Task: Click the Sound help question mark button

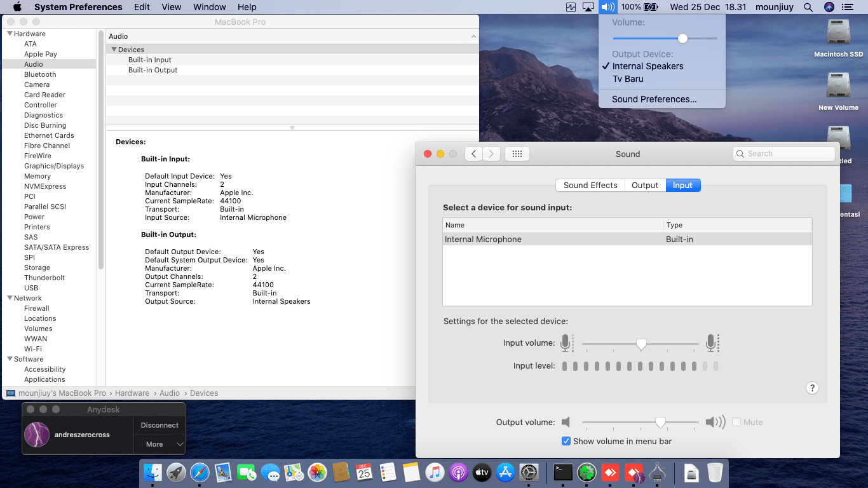Action: click(x=812, y=388)
